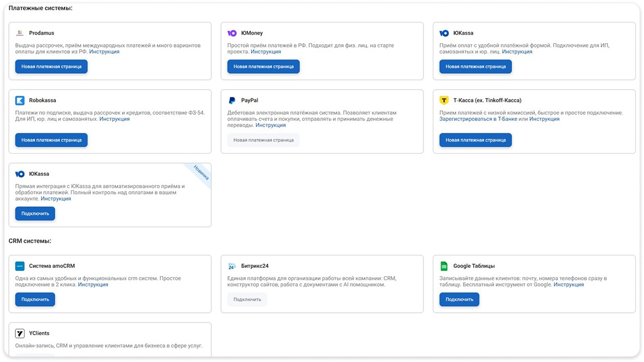
Task: Follow the Зарегистрироваться в Т-Банке link
Action: 478,119
